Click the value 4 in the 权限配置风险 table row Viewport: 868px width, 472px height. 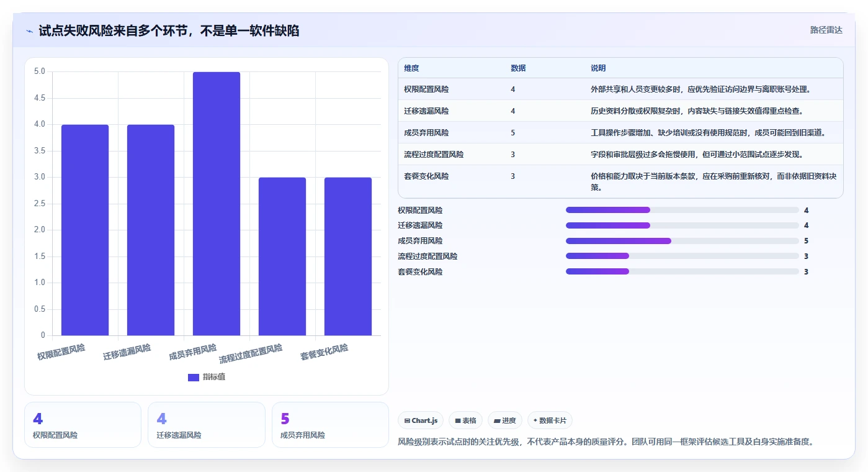[x=513, y=89]
